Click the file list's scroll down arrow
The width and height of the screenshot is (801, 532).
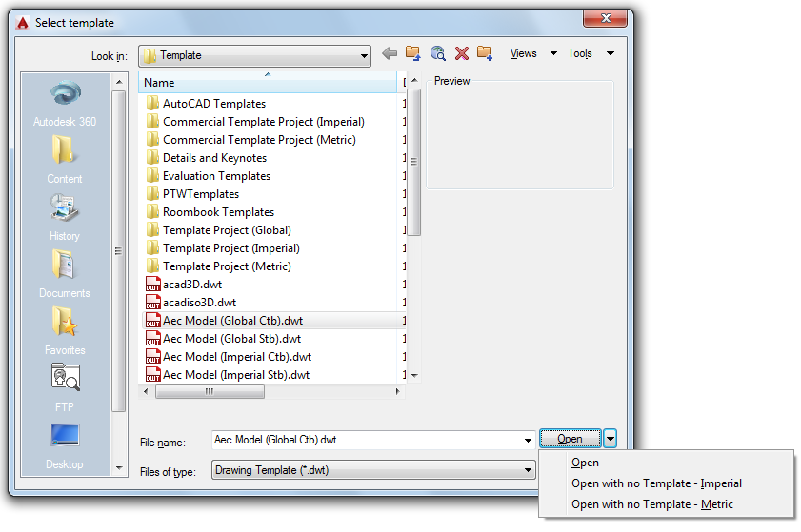[414, 375]
